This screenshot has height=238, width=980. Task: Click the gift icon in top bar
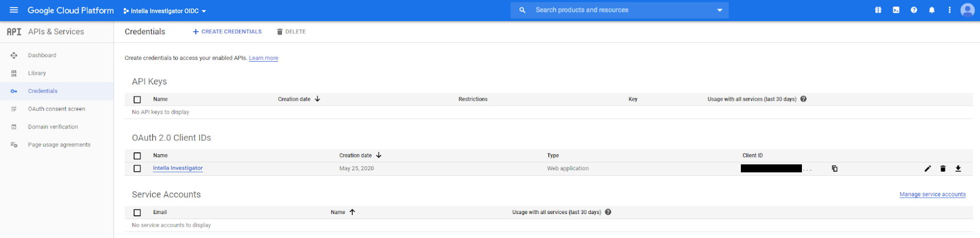[878, 10]
